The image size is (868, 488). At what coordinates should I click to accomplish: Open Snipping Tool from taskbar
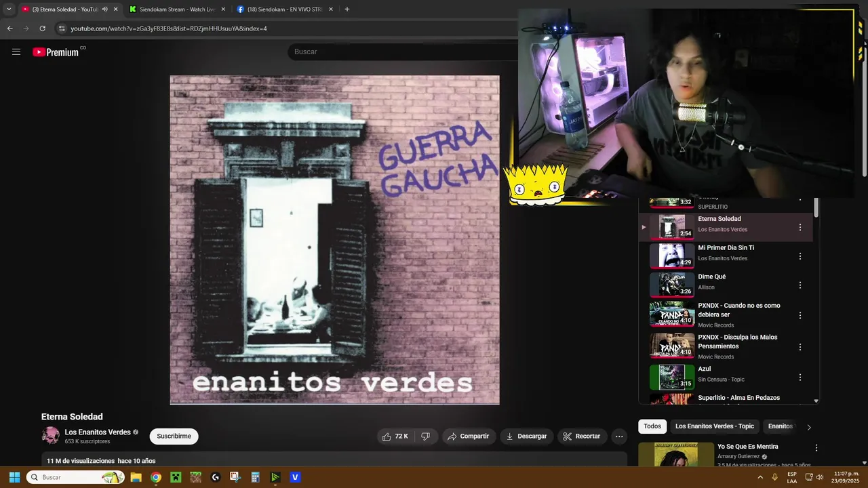(x=235, y=477)
